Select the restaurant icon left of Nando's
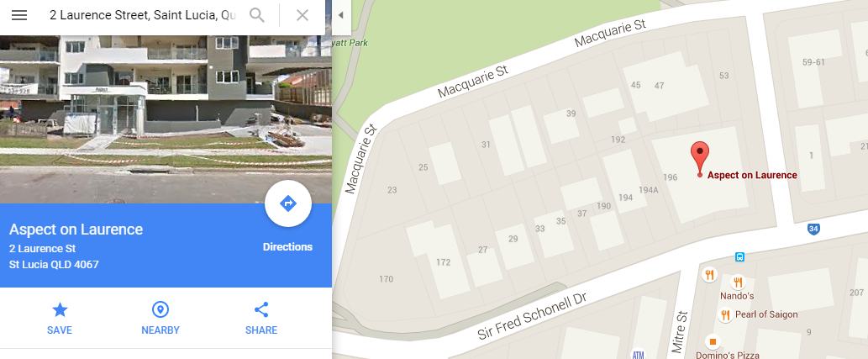 point(709,274)
